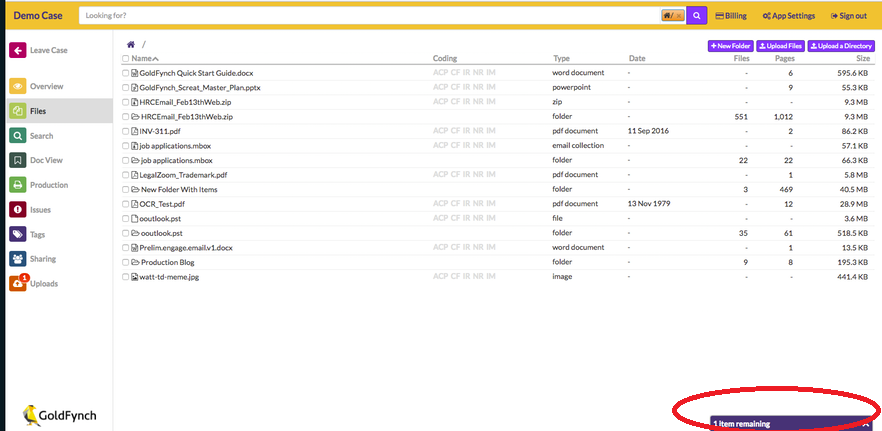Tick the checkbox for OCR_Test.pdf
The width and height of the screenshot is (882, 431).
125,204
